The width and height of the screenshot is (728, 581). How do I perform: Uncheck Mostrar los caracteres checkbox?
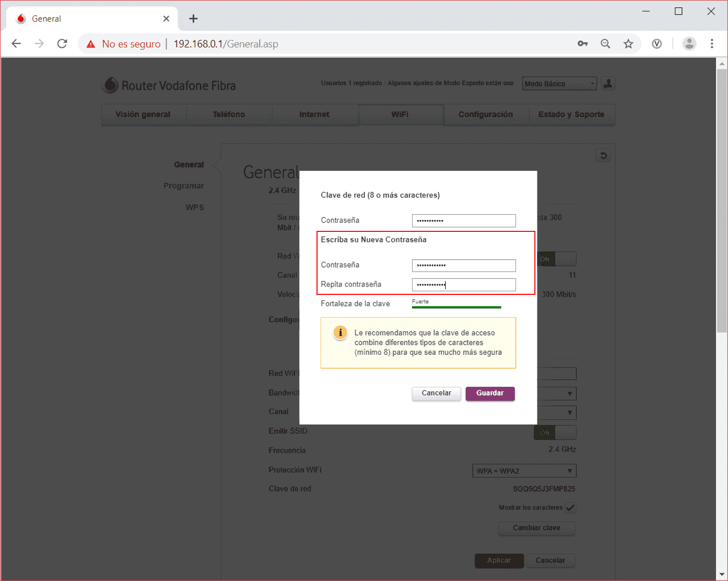pos(570,508)
